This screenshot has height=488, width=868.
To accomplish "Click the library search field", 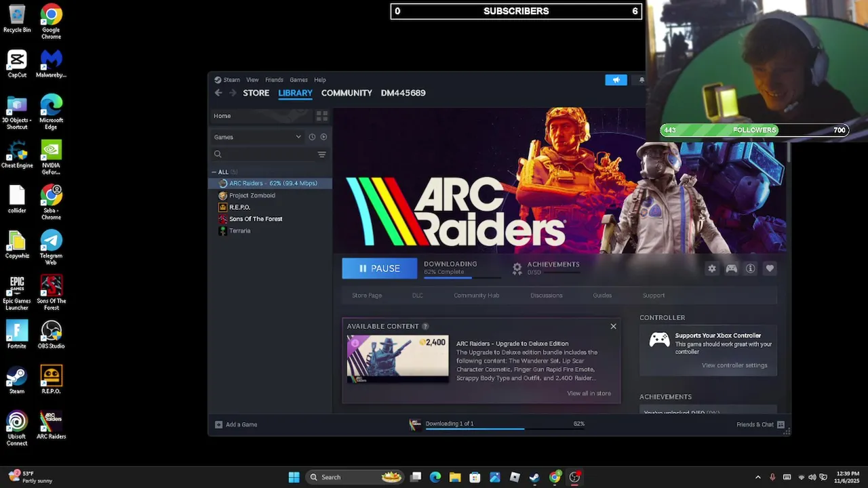I will (263, 155).
